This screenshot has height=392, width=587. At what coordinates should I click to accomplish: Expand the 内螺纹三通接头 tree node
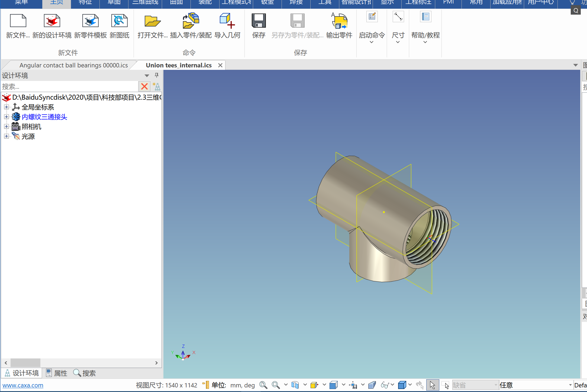[x=7, y=117]
